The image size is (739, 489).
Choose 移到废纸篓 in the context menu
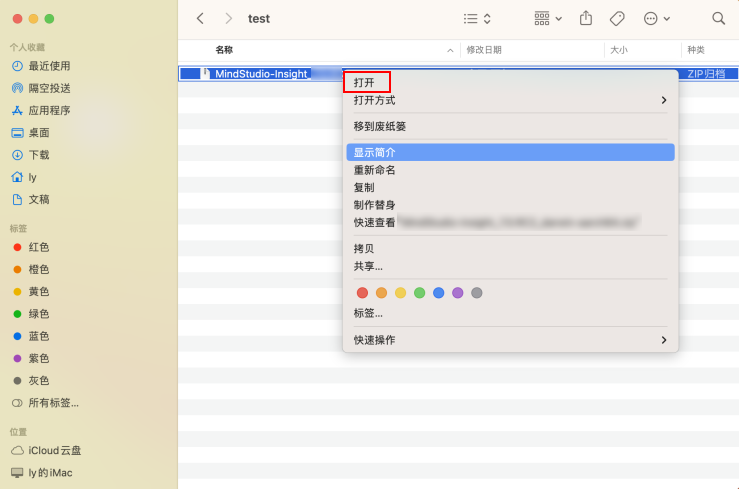510,126
